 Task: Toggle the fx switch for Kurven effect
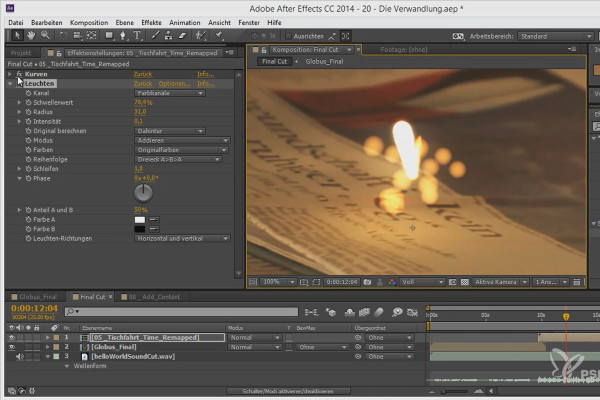[19, 74]
